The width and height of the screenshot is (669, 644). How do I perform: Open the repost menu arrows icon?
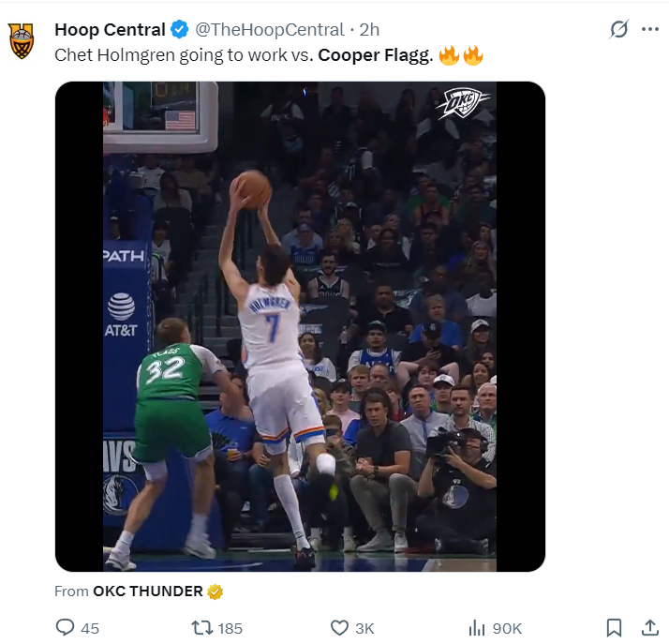pyautogui.click(x=201, y=627)
